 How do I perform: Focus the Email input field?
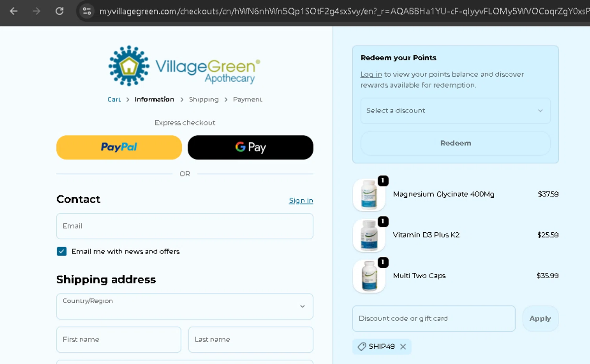click(x=185, y=226)
